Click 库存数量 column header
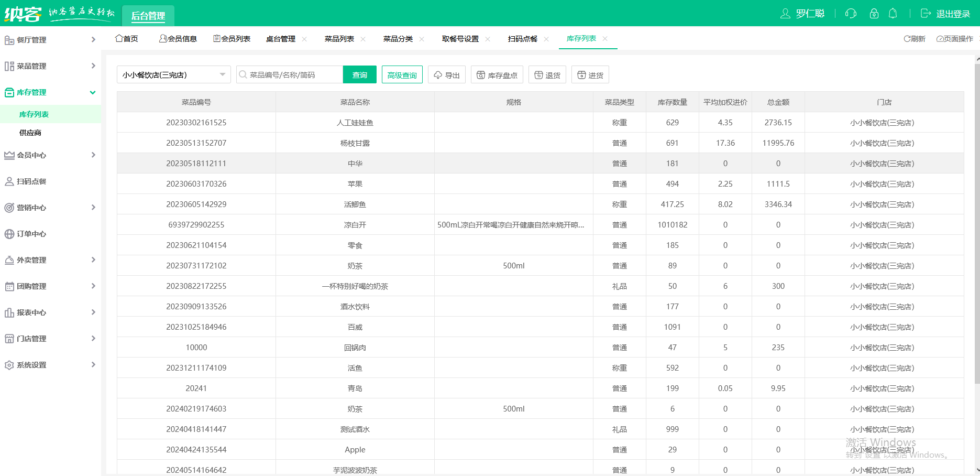This screenshot has width=980, height=476. [x=673, y=102]
